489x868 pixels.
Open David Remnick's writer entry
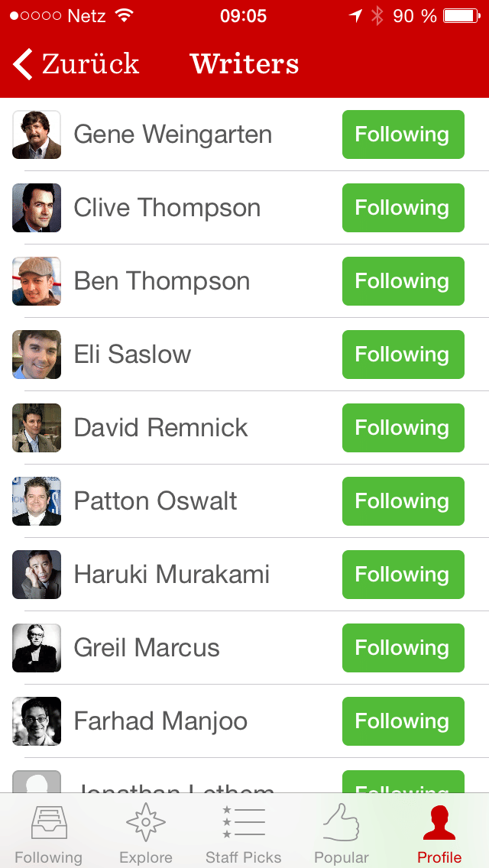pos(244,428)
